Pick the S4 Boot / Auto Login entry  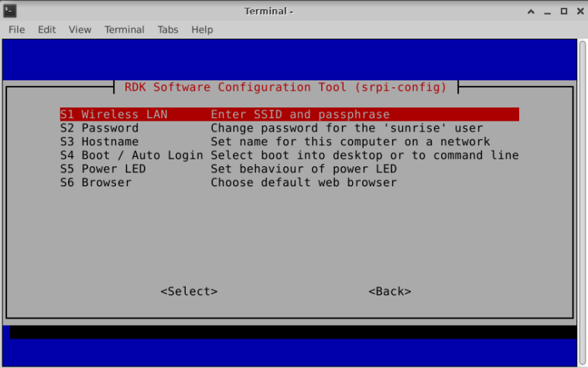(x=289, y=155)
